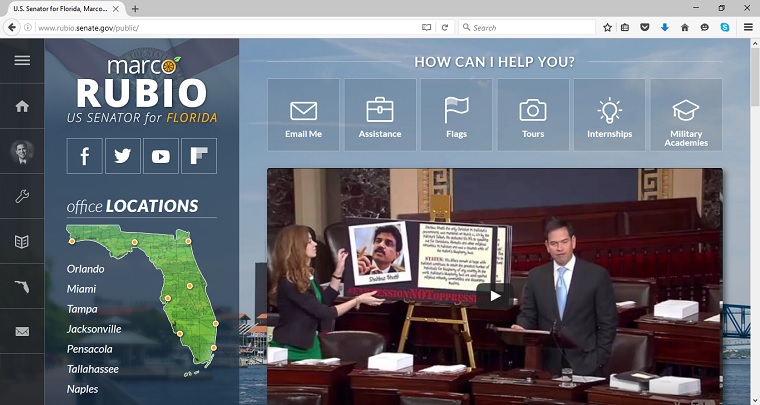The image size is (760, 405).
Task: Open the Pensacola office link
Action: (90, 349)
